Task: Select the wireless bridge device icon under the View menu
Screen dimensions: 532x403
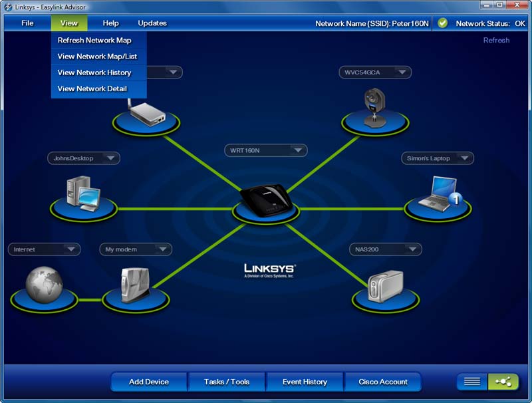Action: pos(146,113)
